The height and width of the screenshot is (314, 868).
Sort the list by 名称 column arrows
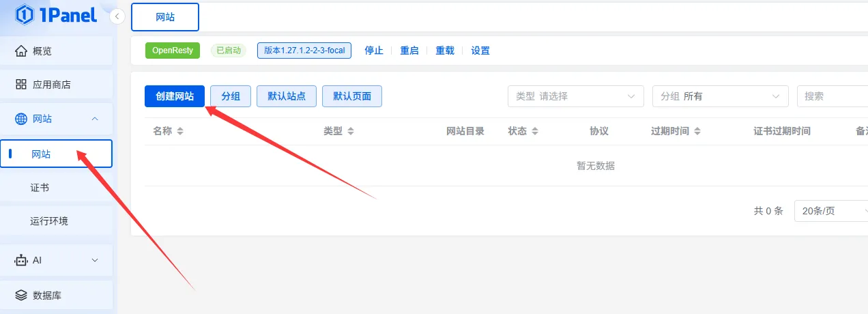180,131
